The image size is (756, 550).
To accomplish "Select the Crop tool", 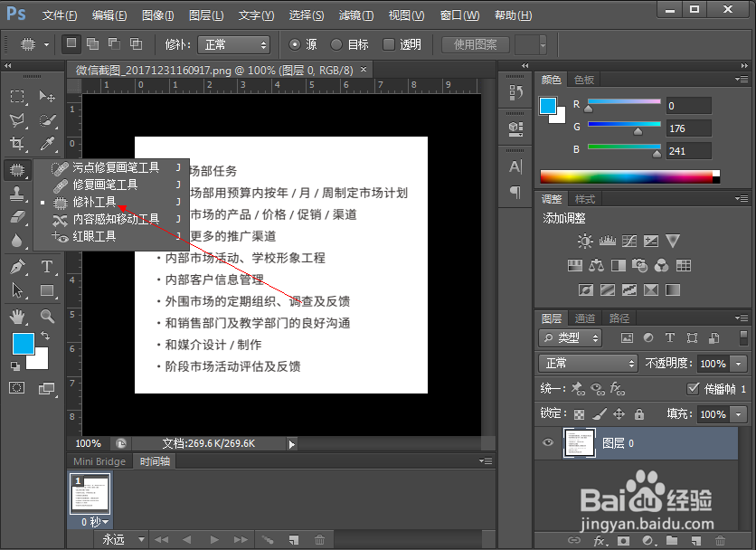I will click(16, 144).
